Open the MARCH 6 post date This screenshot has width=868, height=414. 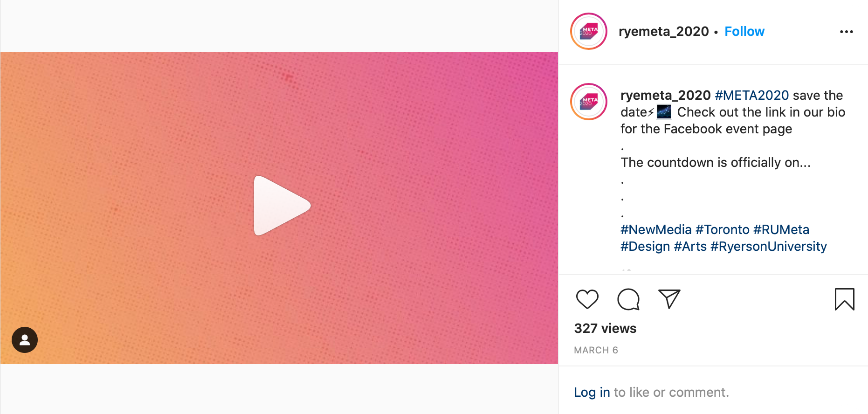pyautogui.click(x=596, y=350)
